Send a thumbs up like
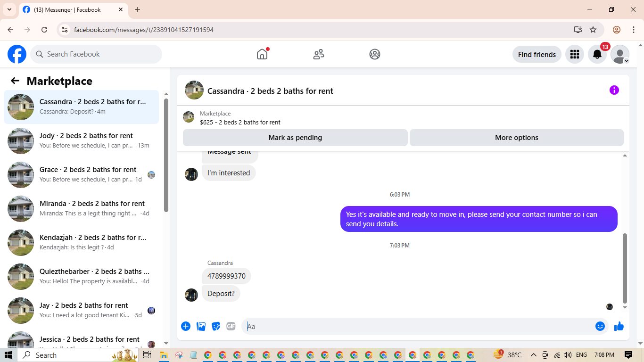This screenshot has height=362, width=644. coord(619,326)
